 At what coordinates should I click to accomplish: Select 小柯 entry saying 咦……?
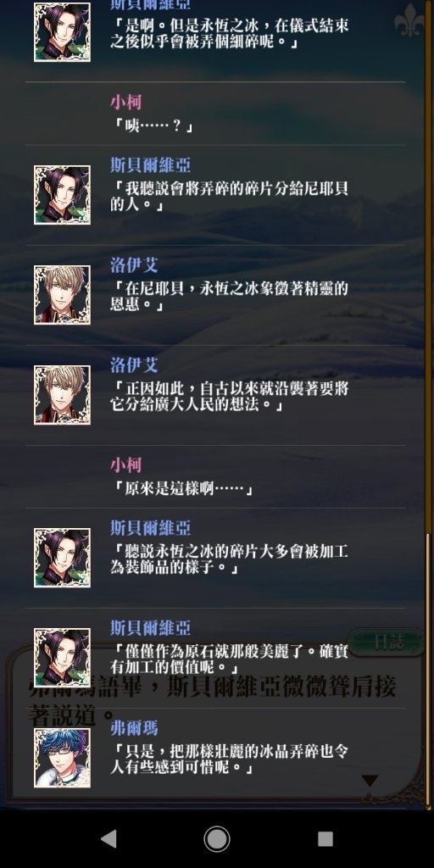(x=215, y=114)
